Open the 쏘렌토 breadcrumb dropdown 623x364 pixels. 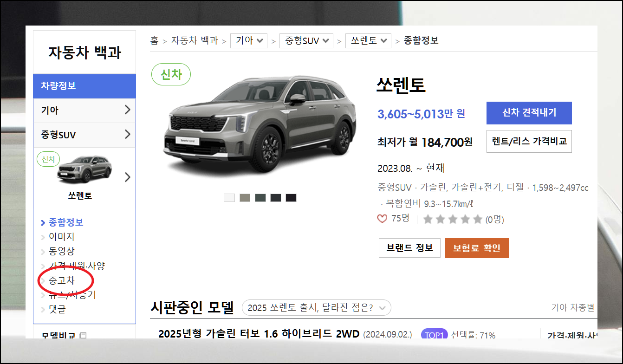tap(368, 40)
